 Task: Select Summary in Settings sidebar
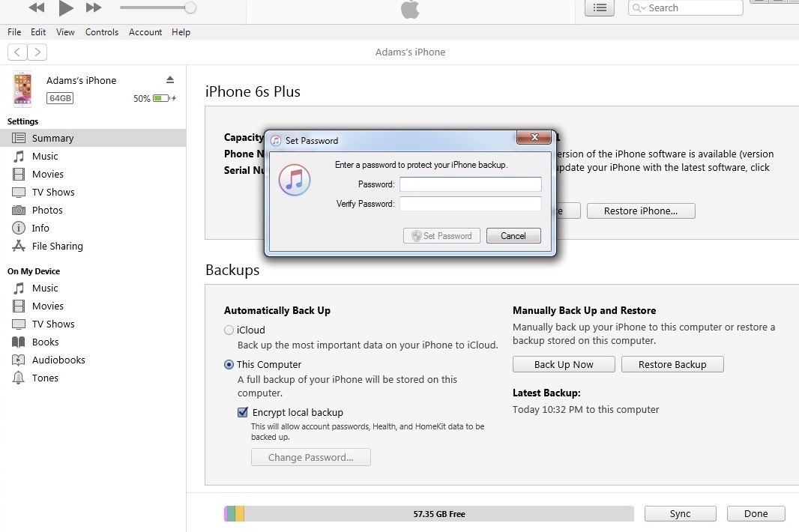coord(93,138)
